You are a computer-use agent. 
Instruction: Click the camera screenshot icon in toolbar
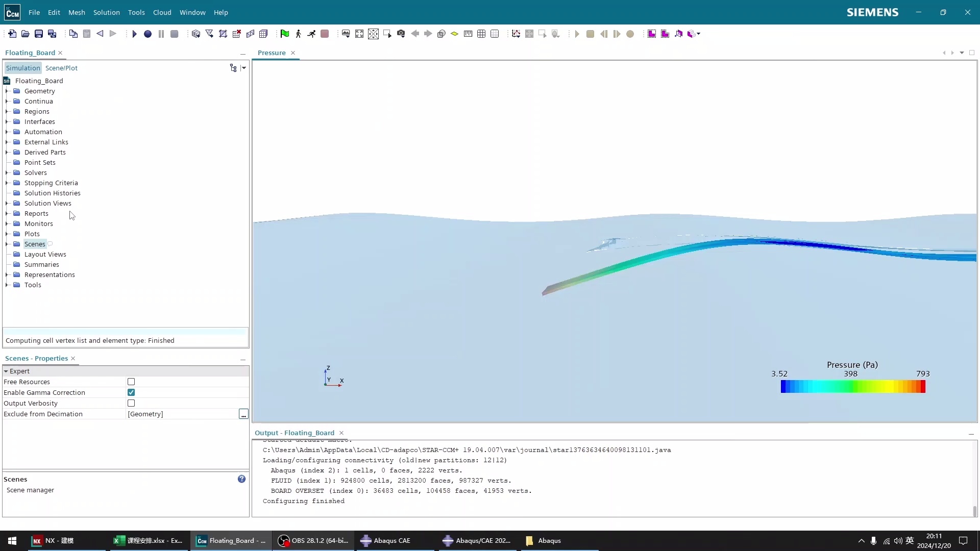click(401, 34)
